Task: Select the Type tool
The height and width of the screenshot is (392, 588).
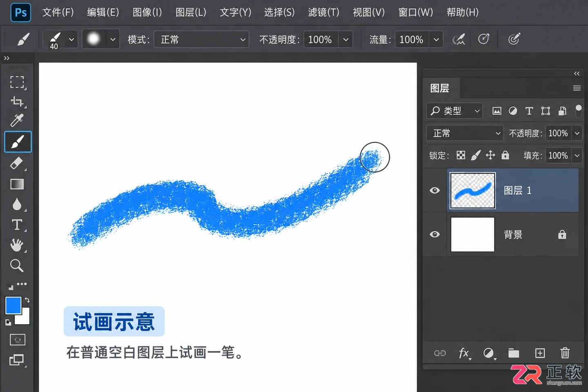Action: (17, 225)
